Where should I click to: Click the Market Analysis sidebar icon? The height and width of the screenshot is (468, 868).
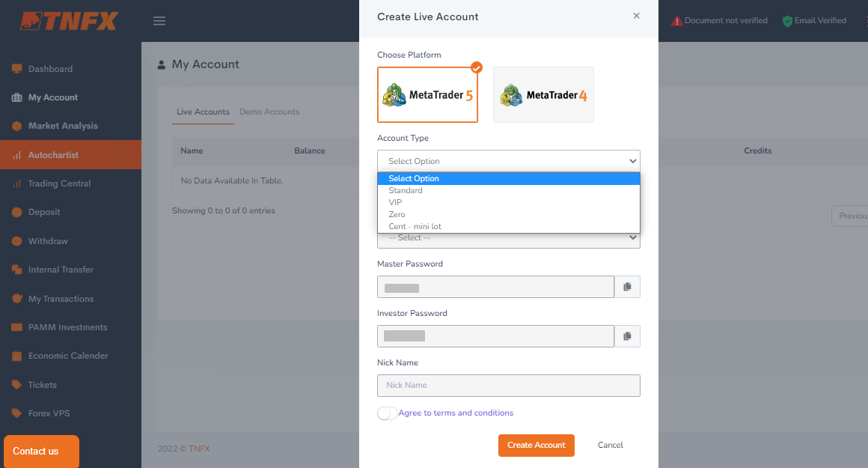click(16, 126)
